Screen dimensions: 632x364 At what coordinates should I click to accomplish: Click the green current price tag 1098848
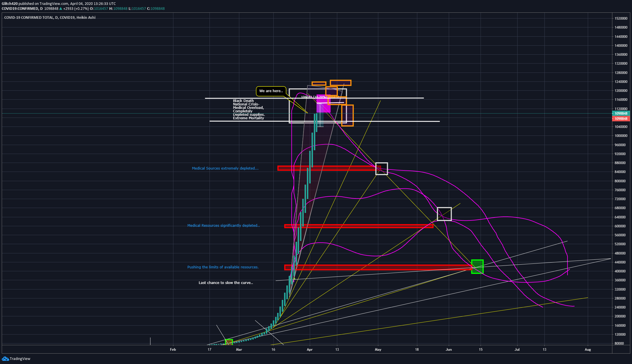click(x=621, y=114)
